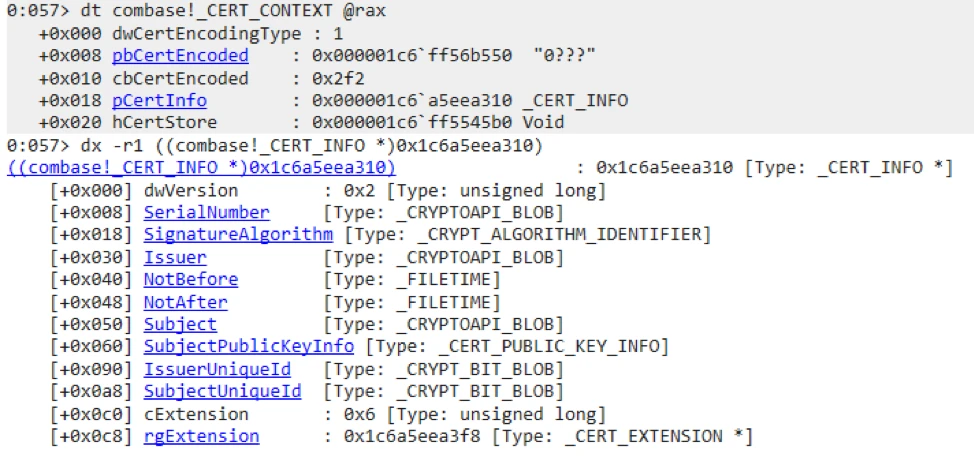The height and width of the screenshot is (456, 974).
Task: Follow the rgExtension pointer link
Action: click(x=201, y=436)
